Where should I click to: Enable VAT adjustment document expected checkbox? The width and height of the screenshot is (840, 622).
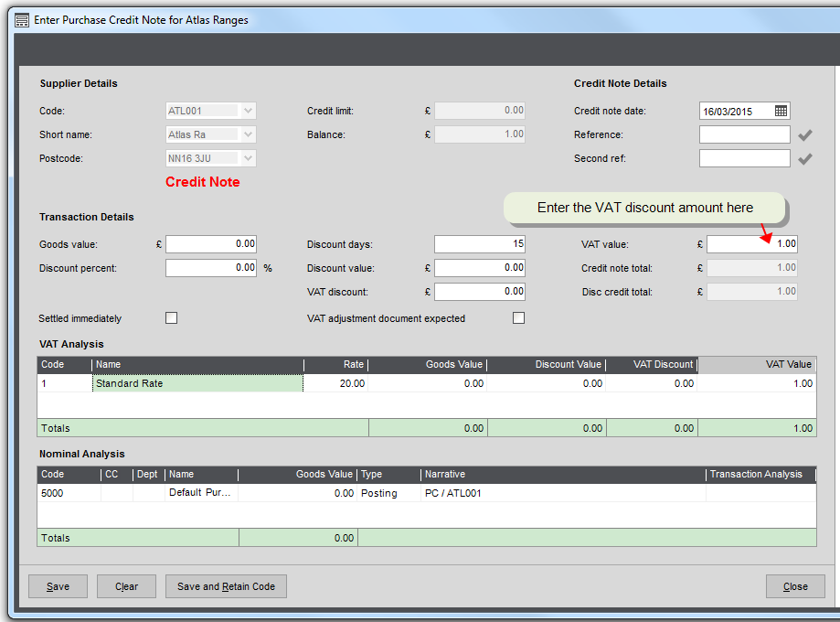tap(519, 318)
